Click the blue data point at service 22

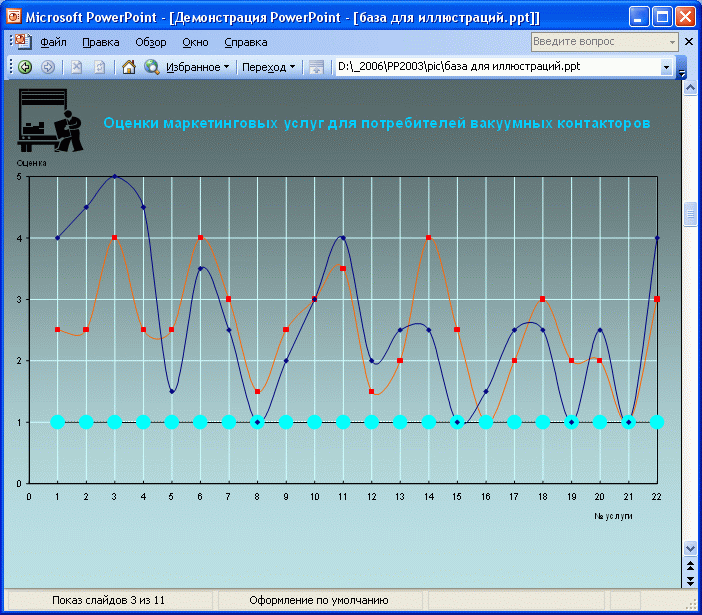pos(657,238)
